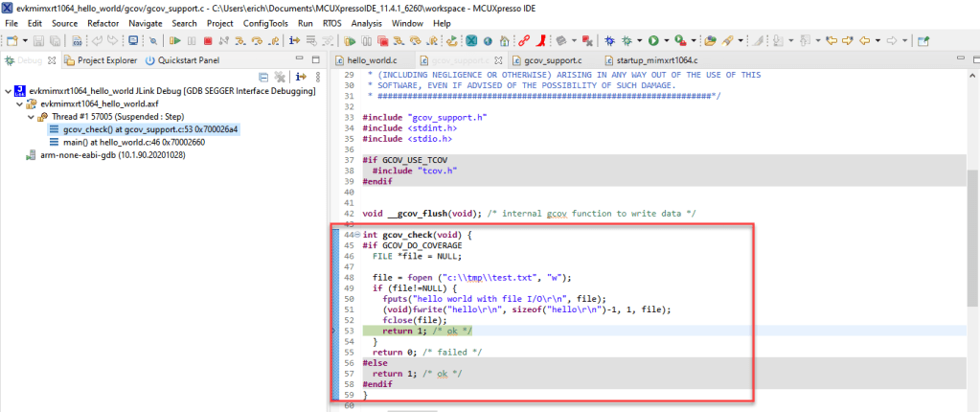Viewport: 980px width, 412px height.
Task: Collapse the JLink Debug launch node
Action: (8, 91)
